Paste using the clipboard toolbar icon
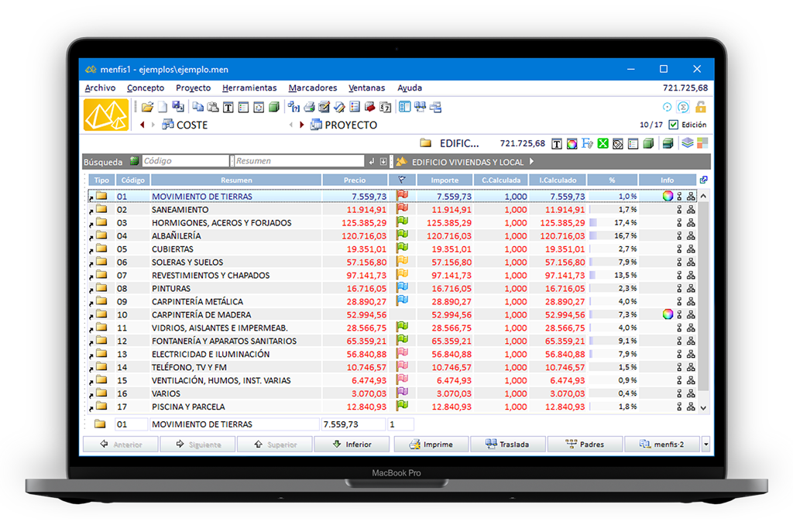This screenshot has height=532, width=793. pyautogui.click(x=213, y=107)
